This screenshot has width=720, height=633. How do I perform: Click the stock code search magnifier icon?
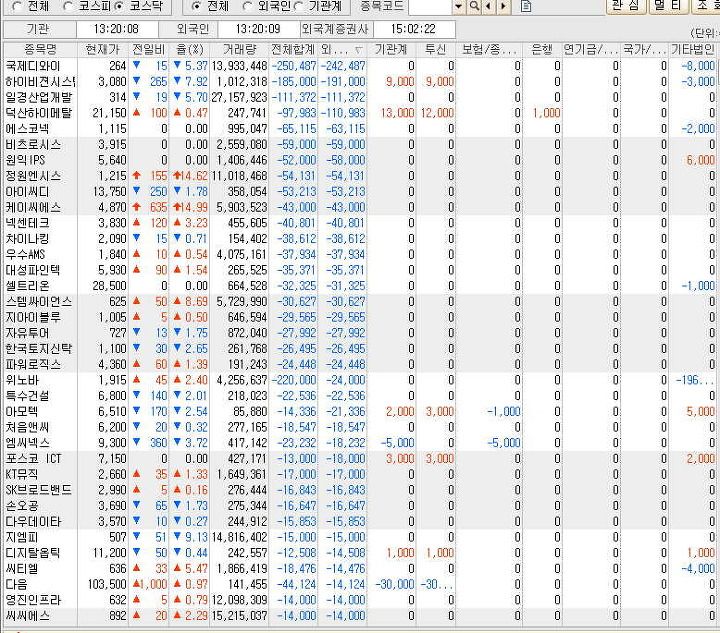[x=474, y=6]
